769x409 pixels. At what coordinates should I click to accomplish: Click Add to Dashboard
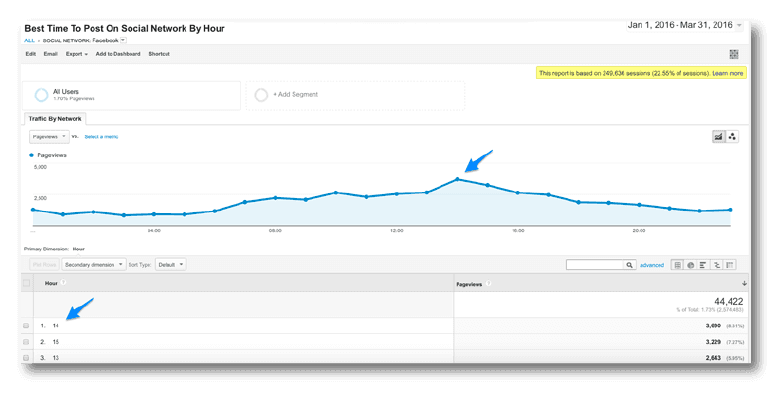(118, 54)
